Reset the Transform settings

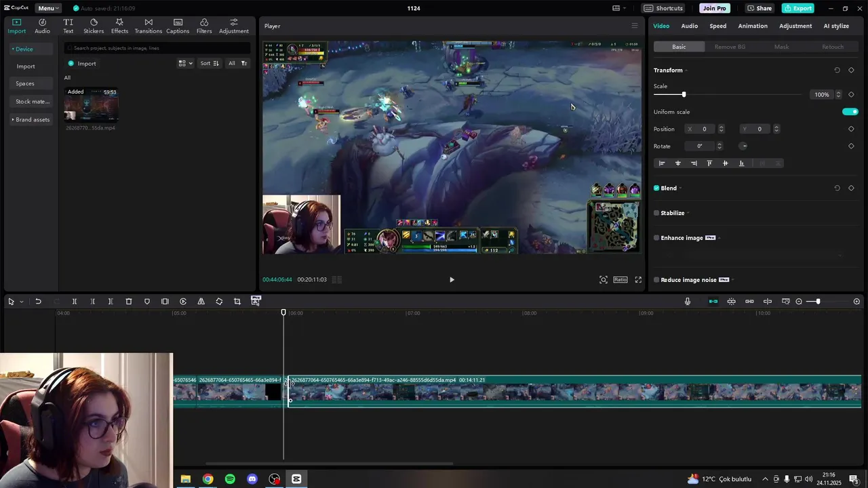[837, 70]
